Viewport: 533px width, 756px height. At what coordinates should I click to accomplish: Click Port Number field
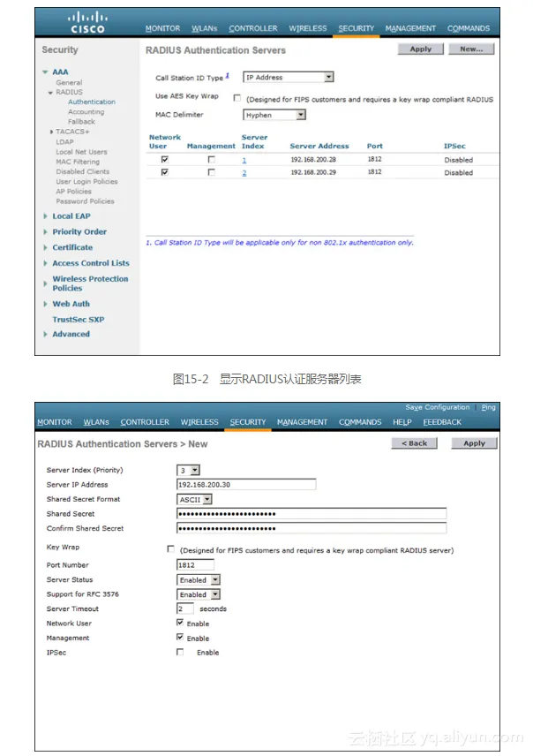tap(195, 565)
